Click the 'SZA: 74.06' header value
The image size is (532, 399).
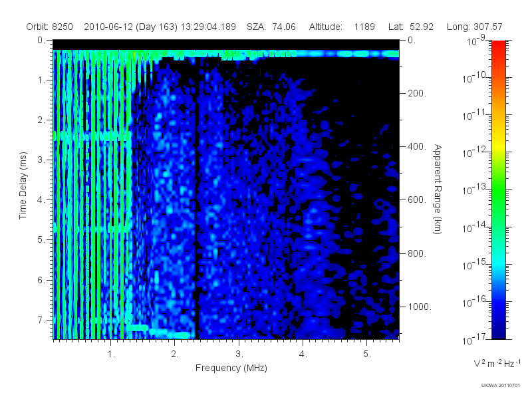pos(271,27)
